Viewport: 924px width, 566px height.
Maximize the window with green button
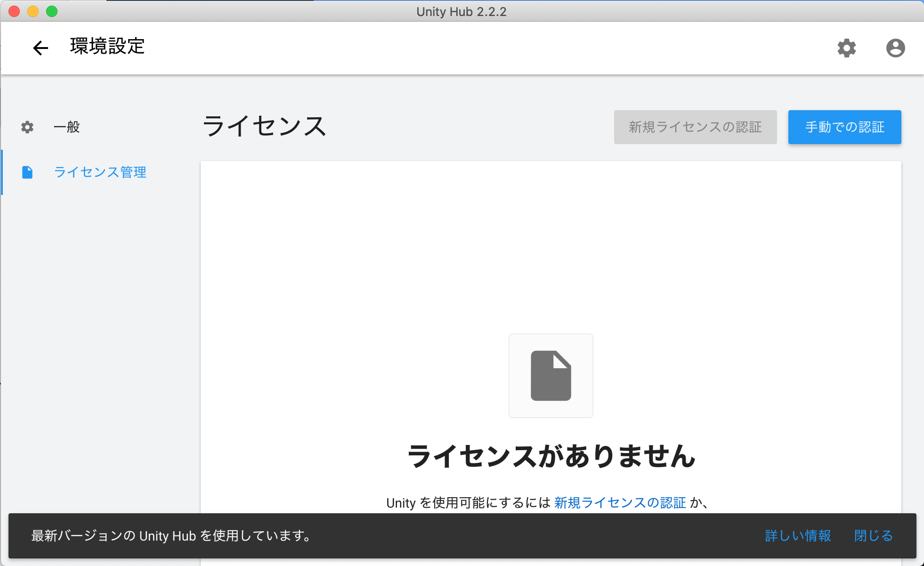click(52, 11)
